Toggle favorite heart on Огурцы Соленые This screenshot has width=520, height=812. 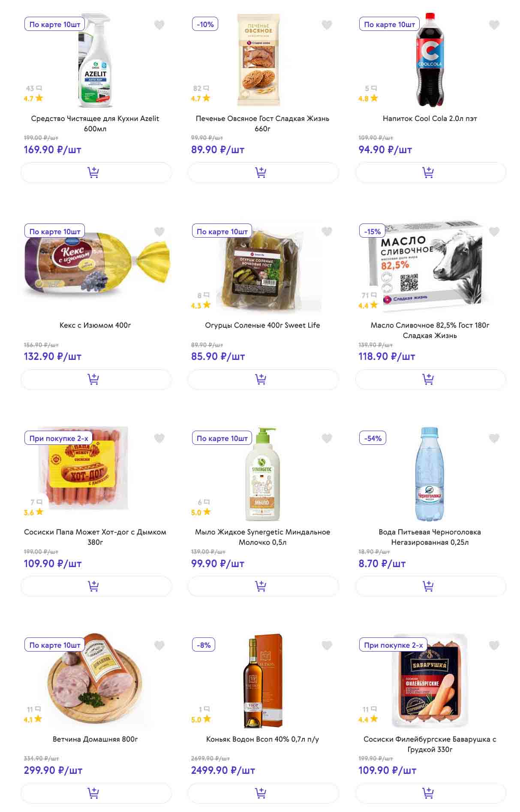click(327, 232)
